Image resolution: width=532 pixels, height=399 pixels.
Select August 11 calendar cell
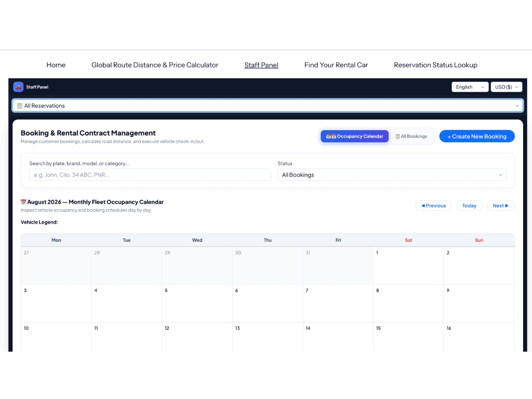[127, 337]
